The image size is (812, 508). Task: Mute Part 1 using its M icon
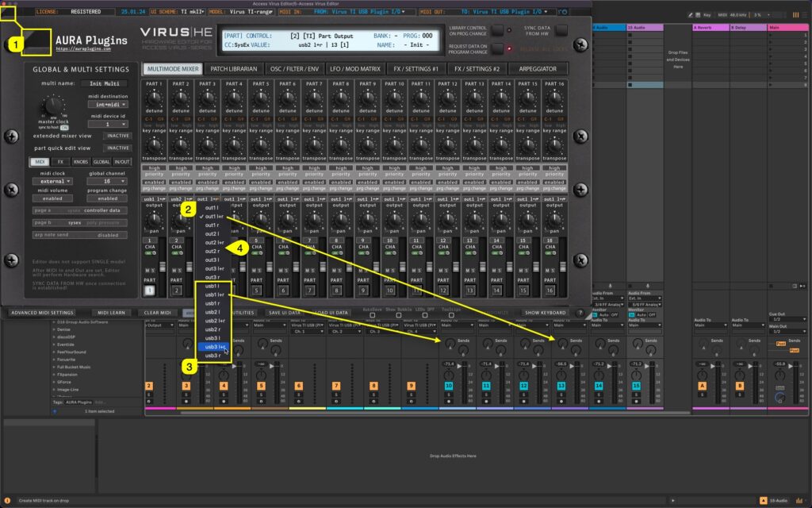147,270
